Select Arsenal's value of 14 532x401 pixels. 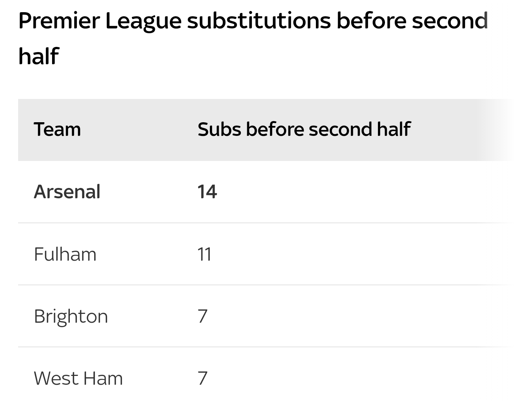pos(207,192)
